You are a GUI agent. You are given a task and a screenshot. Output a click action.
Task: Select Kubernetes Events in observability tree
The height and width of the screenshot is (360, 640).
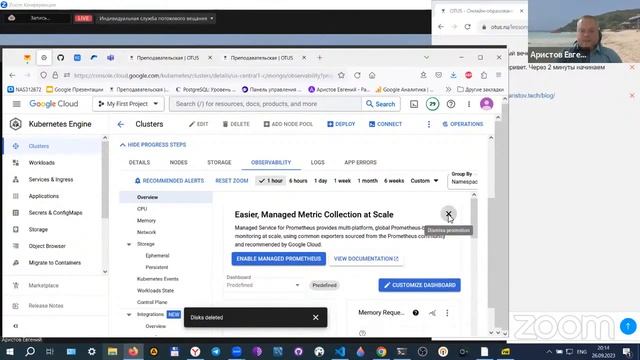coord(158,279)
